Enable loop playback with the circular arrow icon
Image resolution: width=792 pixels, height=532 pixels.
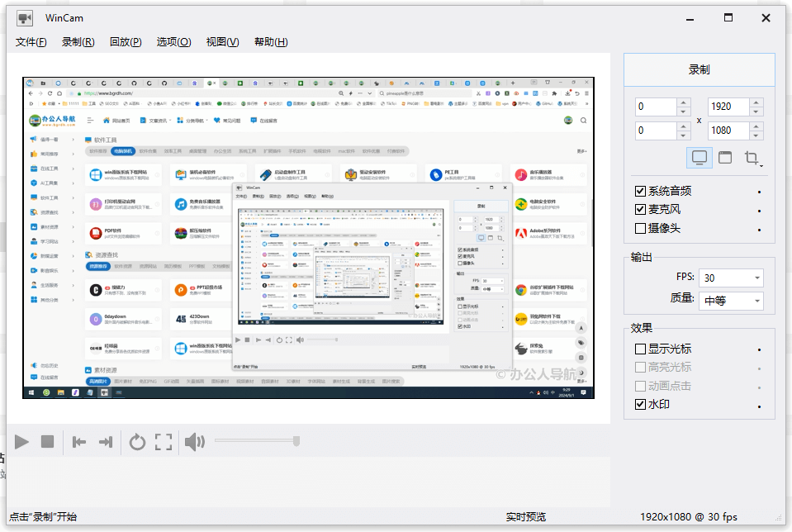tap(137, 442)
